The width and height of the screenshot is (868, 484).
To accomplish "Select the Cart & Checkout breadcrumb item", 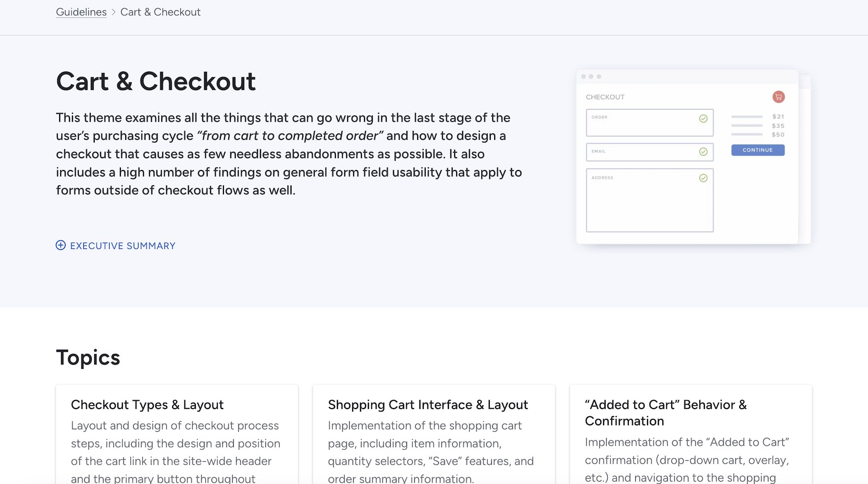I will (x=160, y=12).
